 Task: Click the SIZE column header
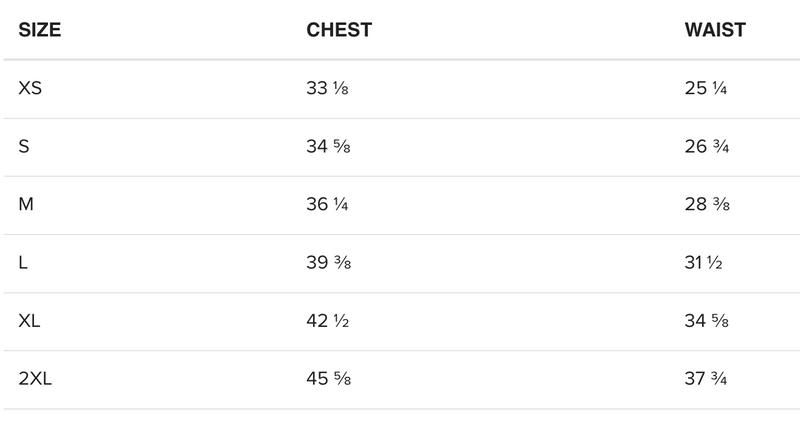(x=40, y=30)
